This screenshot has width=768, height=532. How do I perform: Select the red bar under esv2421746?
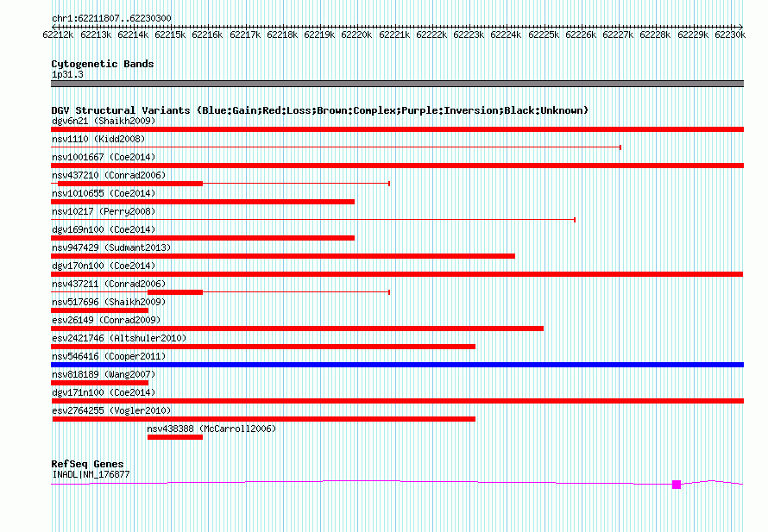(x=263, y=347)
